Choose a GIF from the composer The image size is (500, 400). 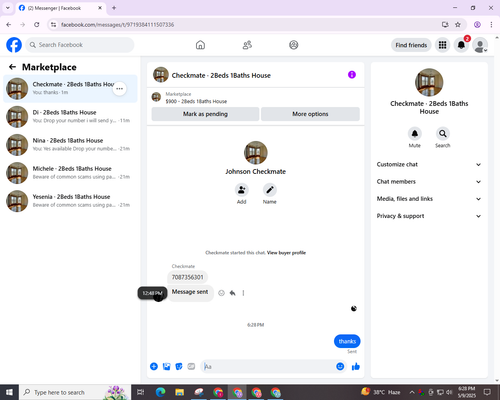191,367
